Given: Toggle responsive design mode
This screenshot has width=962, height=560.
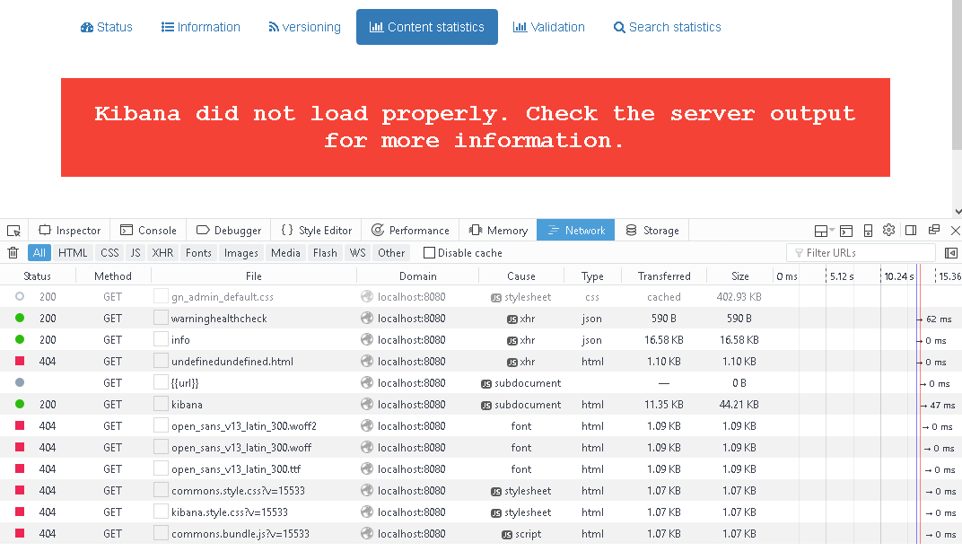Looking at the screenshot, I should (868, 230).
